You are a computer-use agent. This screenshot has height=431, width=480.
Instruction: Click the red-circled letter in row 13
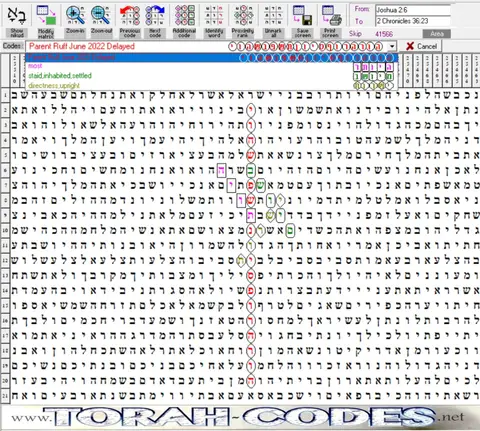click(x=251, y=276)
